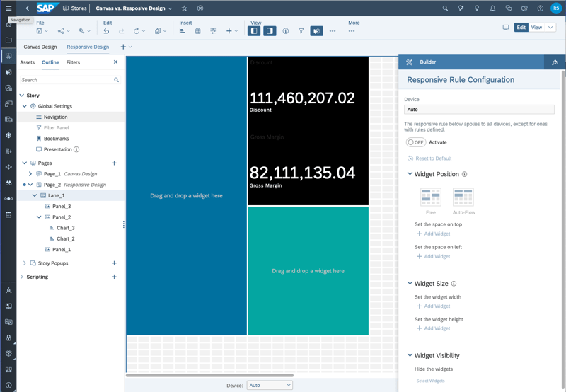566x392 pixels.
Task: Open the Filters tab in left panel
Action: click(73, 62)
